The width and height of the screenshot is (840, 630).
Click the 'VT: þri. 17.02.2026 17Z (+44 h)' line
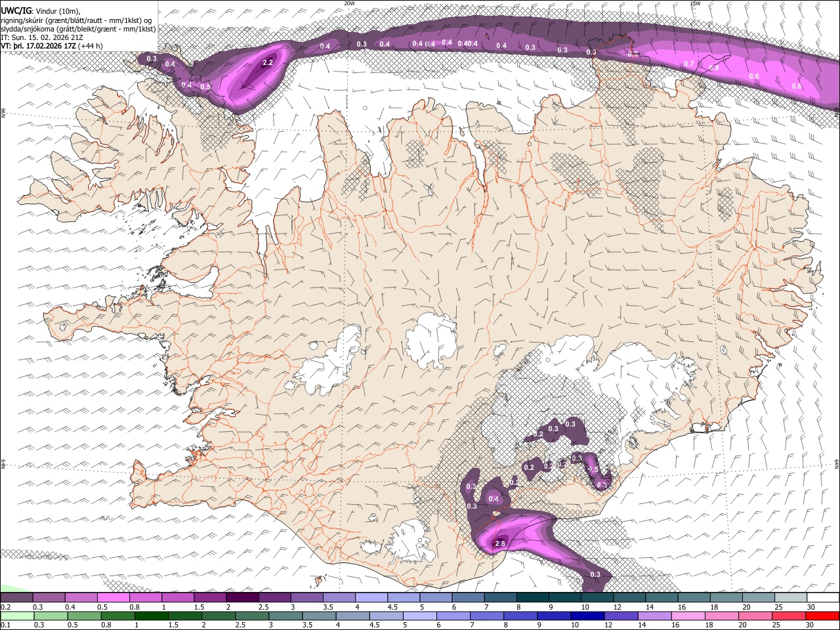click(x=52, y=46)
